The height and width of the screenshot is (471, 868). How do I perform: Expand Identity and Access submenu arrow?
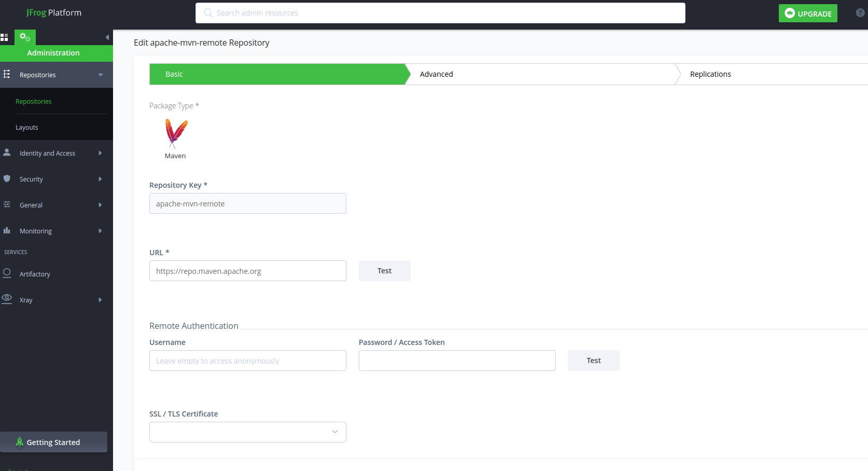pos(100,153)
